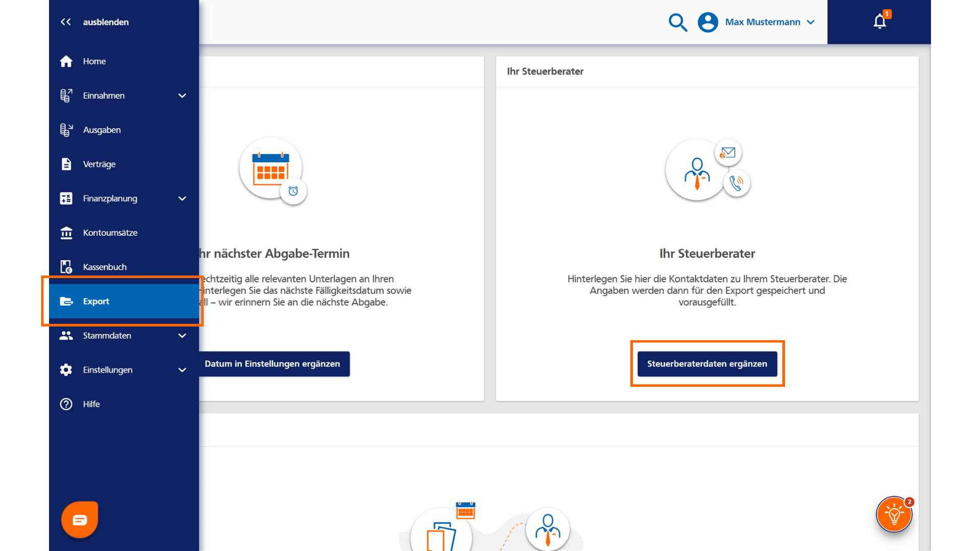Click the Einstellungen gear icon

tap(66, 370)
